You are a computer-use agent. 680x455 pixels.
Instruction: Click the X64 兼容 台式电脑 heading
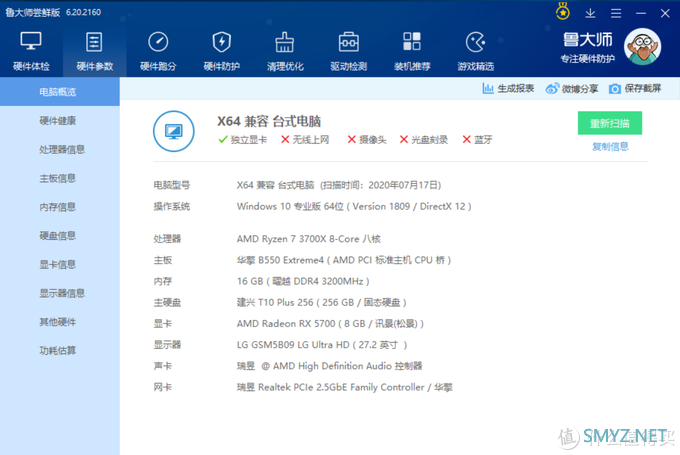[269, 121]
